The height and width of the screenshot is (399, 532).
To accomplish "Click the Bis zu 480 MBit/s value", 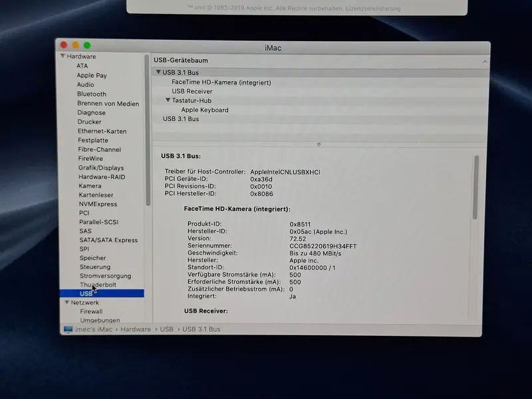I will pos(315,253).
